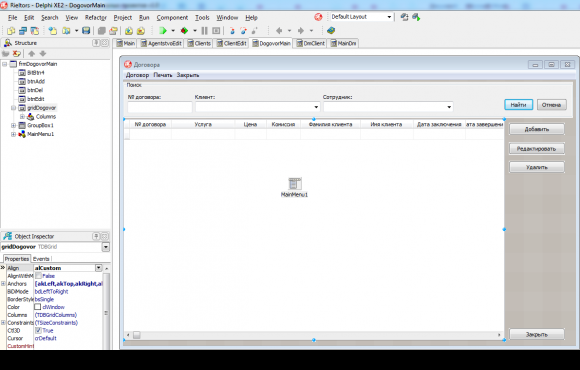Click the clWindow color swatch

click(37, 307)
